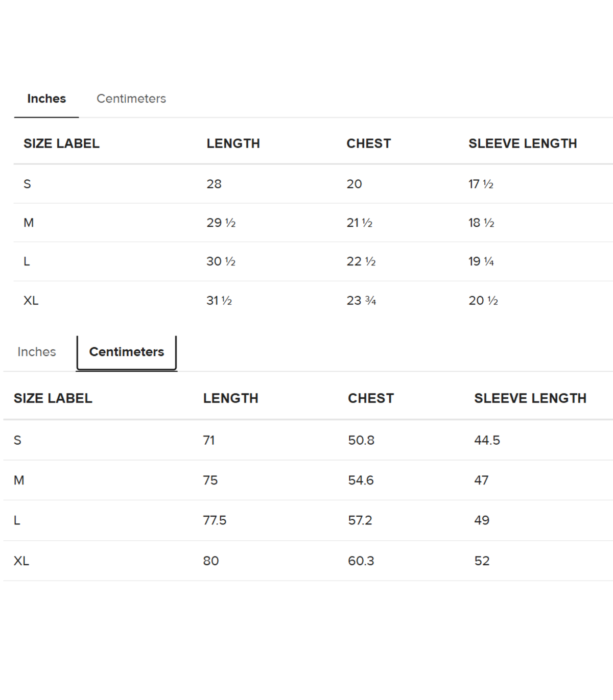
Task: Click chest value 23 ¾ for XL
Action: pyautogui.click(x=361, y=301)
